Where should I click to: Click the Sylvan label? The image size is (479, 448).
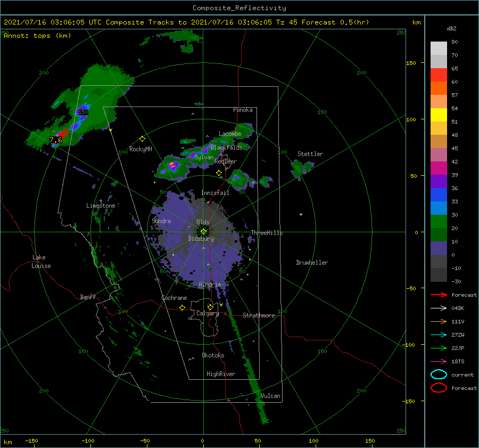[x=204, y=158]
